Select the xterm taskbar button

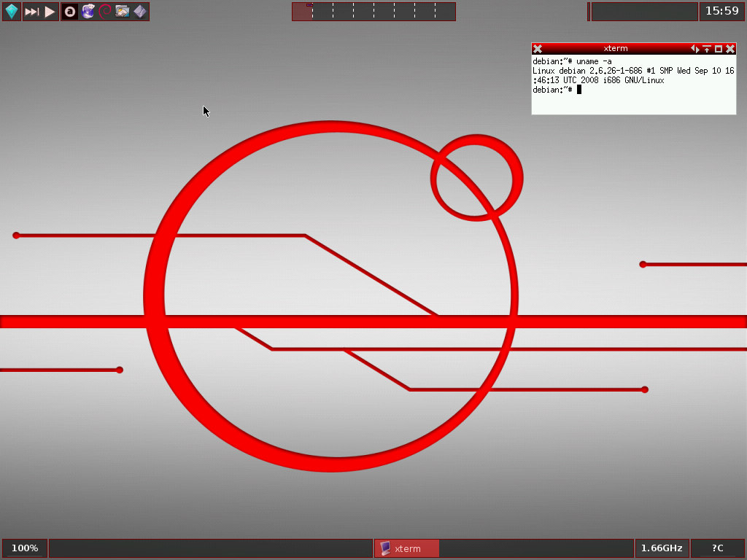coord(407,548)
